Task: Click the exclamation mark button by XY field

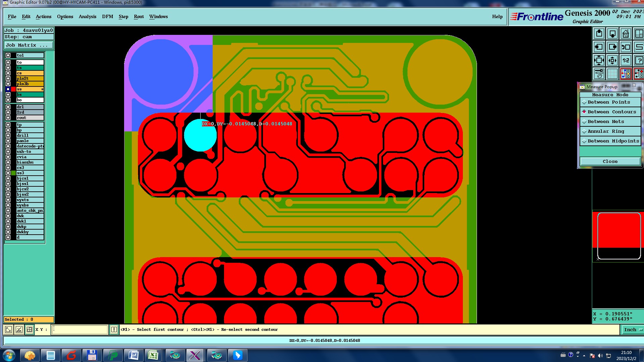Action: tap(114, 329)
